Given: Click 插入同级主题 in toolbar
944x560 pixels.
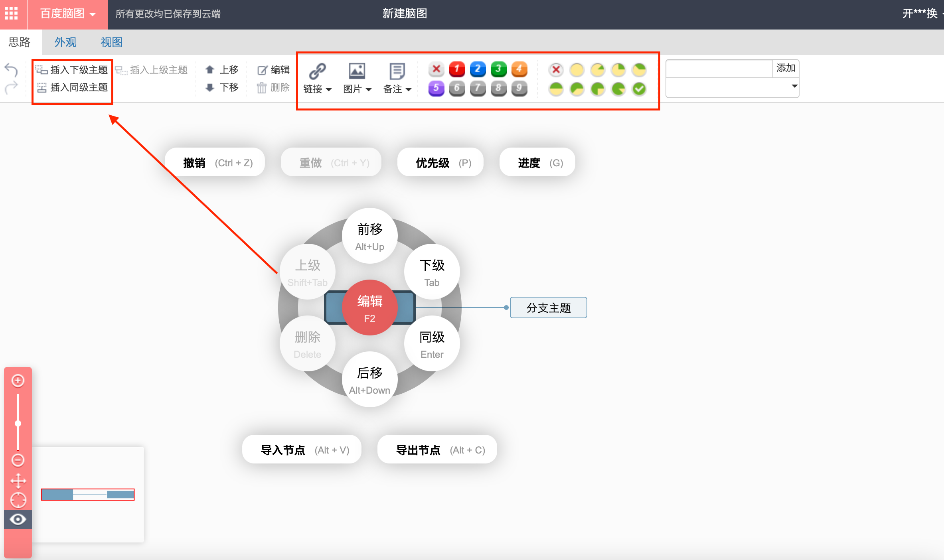Looking at the screenshot, I should pyautogui.click(x=72, y=87).
